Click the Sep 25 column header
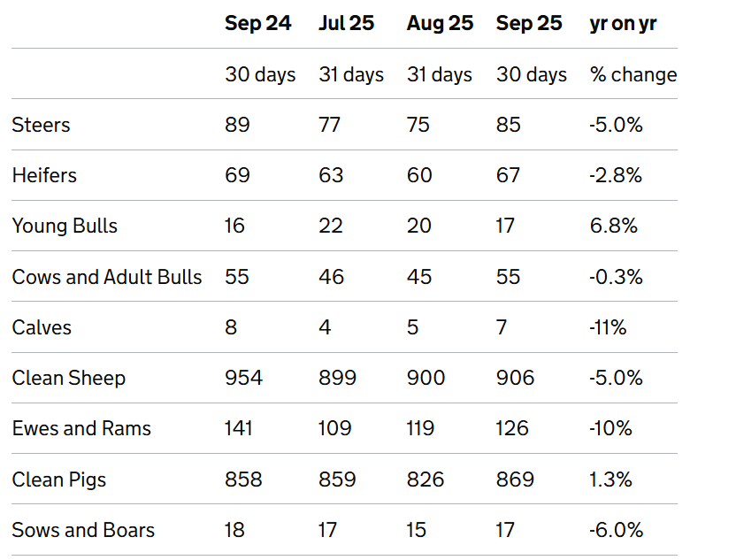The height and width of the screenshot is (560, 736). pos(529,23)
